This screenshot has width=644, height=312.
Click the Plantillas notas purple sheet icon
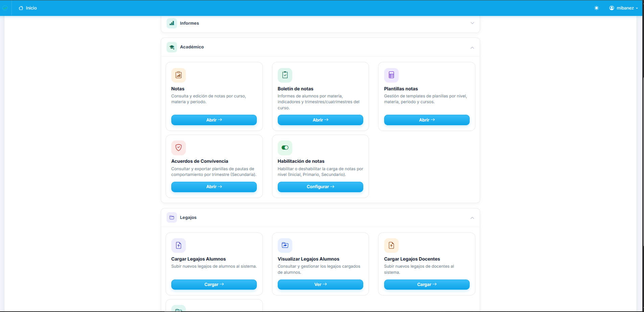point(391,75)
